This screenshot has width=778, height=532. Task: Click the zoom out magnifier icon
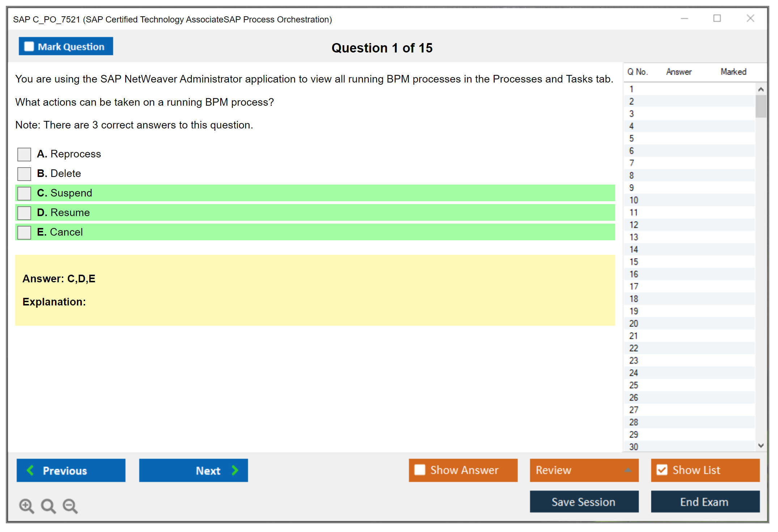point(70,506)
